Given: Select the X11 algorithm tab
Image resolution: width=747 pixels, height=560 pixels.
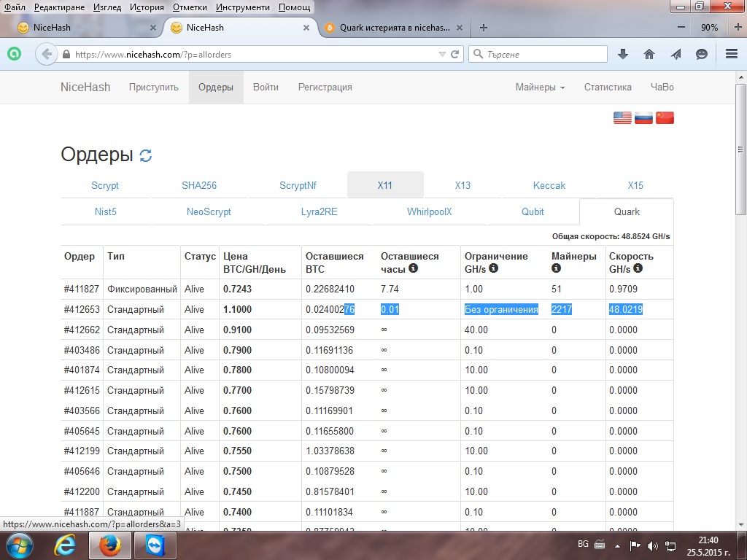Looking at the screenshot, I should 385,185.
